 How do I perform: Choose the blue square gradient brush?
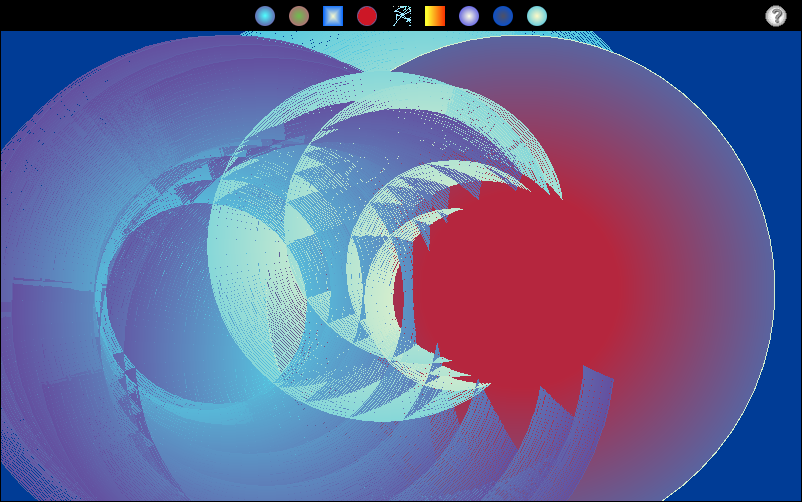333,16
